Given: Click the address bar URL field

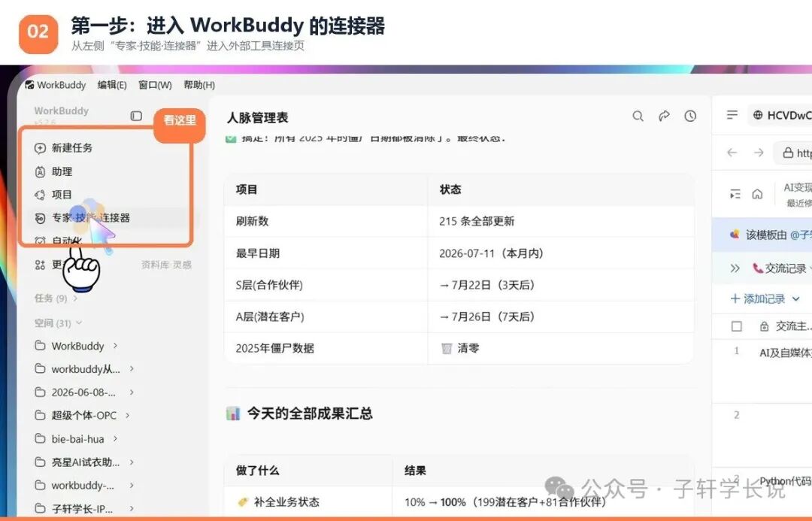Looking at the screenshot, I should coord(793,153).
